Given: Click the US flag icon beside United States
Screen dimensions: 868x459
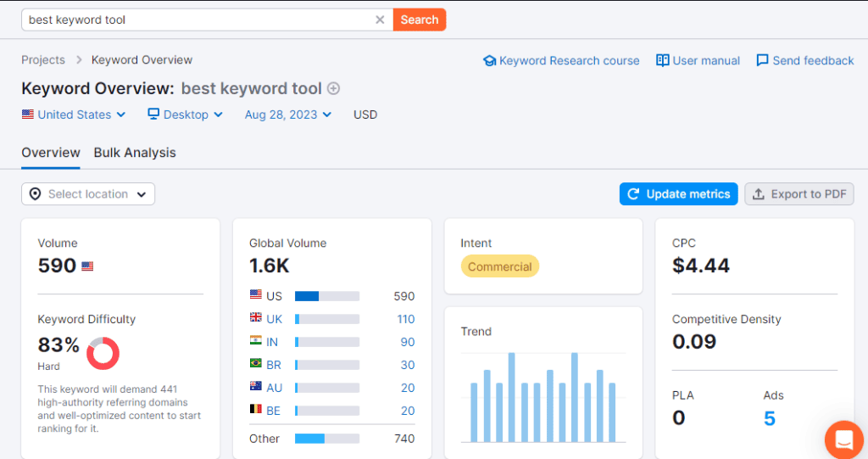Looking at the screenshot, I should pyautogui.click(x=28, y=115).
